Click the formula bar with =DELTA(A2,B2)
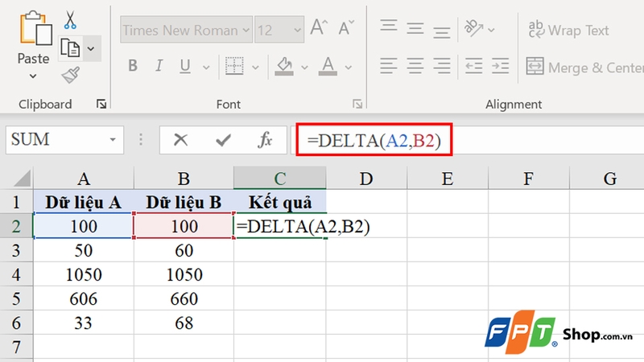The height and width of the screenshot is (362, 644). (469, 140)
